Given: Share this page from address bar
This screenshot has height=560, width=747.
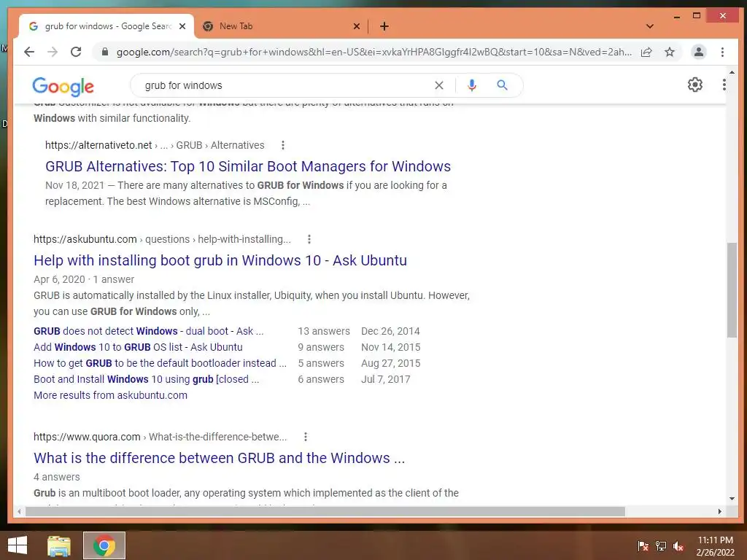Looking at the screenshot, I should tap(646, 52).
